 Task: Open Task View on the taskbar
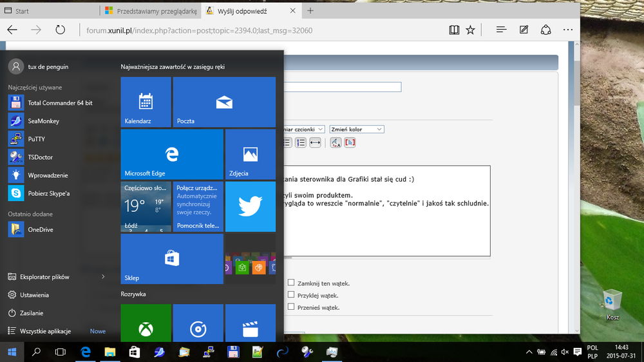[61, 352]
